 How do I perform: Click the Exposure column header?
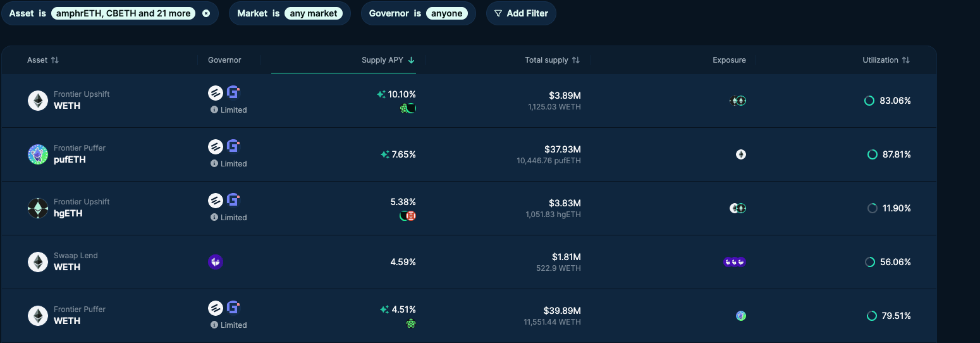tap(729, 60)
